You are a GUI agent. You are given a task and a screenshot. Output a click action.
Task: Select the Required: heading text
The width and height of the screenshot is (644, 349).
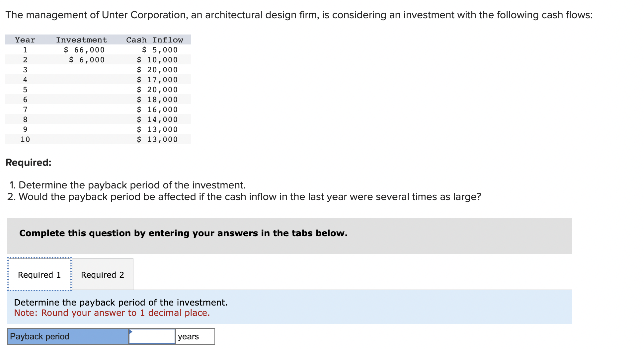click(x=28, y=162)
